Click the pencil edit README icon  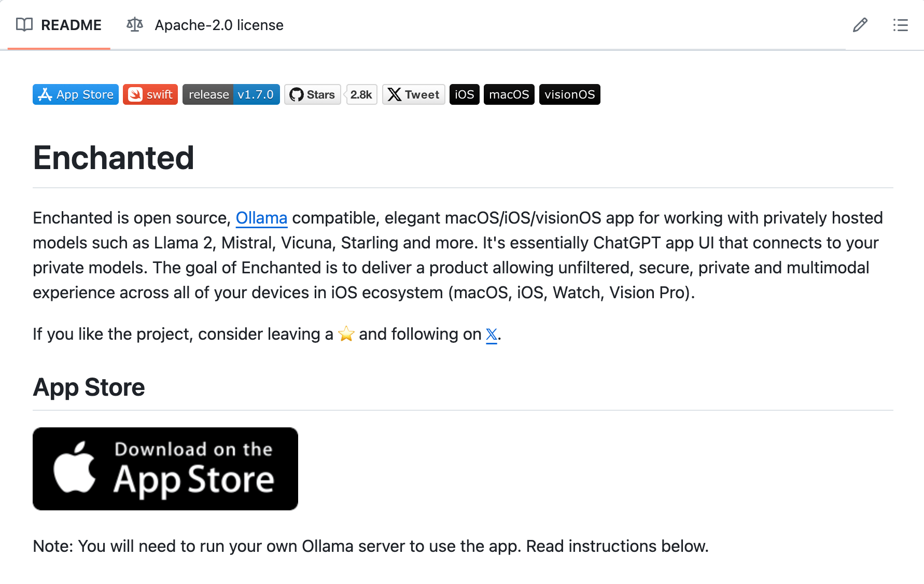[860, 25]
